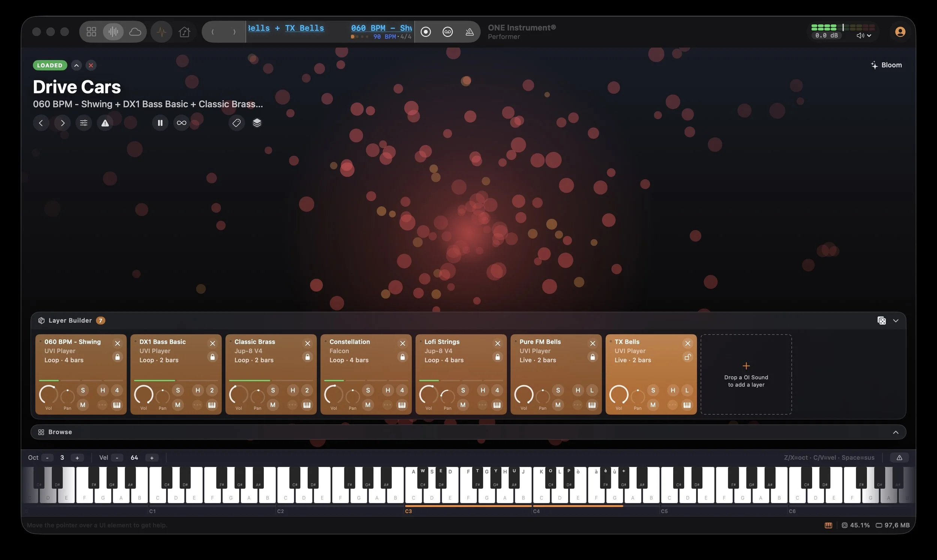The width and height of the screenshot is (937, 560).
Task: Unload preset with red X button
Action: [x=91, y=65]
